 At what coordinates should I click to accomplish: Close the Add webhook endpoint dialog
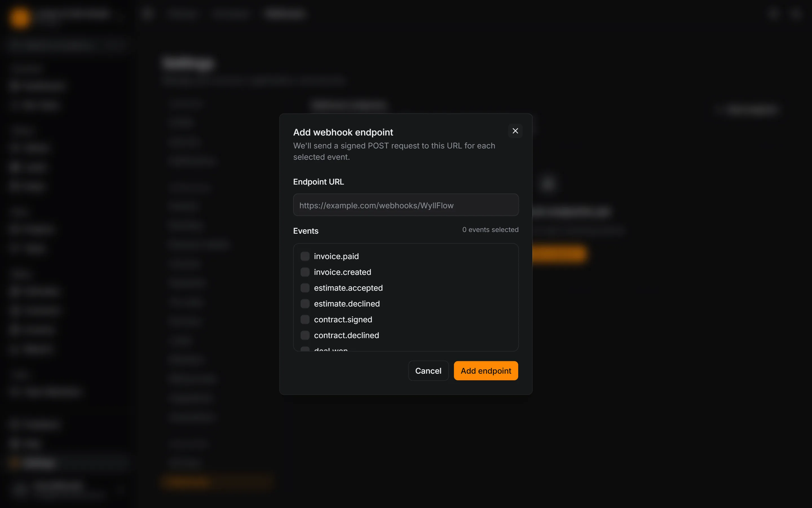515,131
